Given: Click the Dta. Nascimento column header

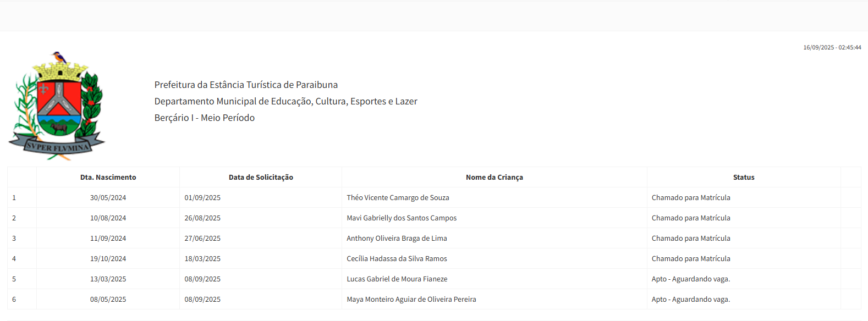Looking at the screenshot, I should pyautogui.click(x=108, y=178).
